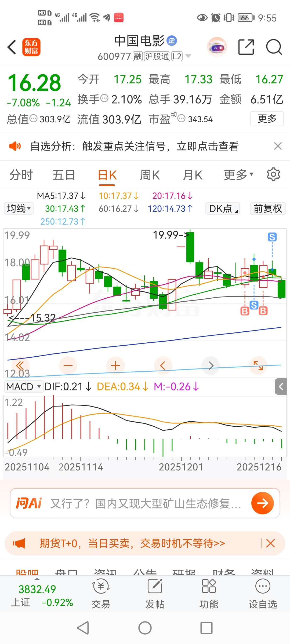This screenshot has height=644, width=290.
Task: Tap the orange speaker announcement icon
Action: pos(15,146)
